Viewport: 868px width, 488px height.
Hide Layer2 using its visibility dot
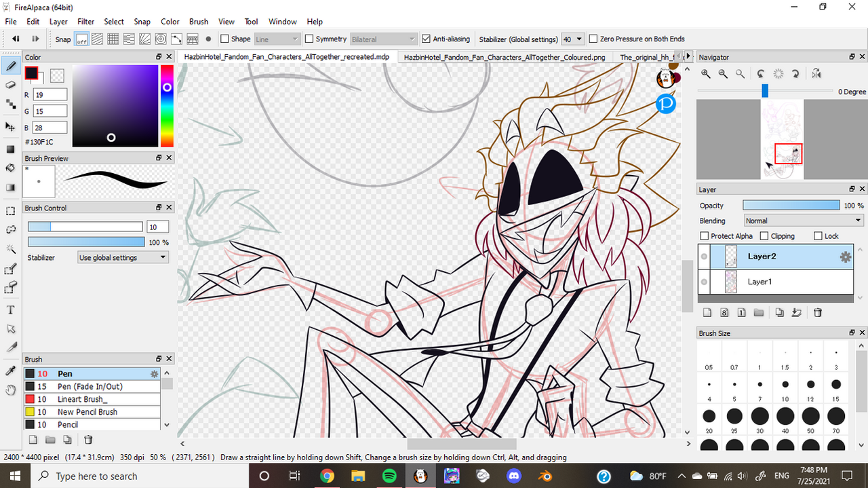click(705, 257)
